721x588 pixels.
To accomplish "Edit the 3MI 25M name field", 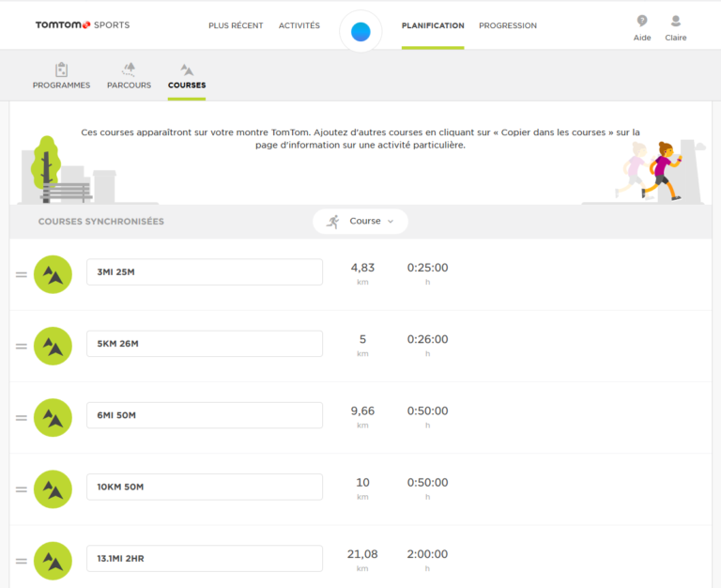I will 205,271.
